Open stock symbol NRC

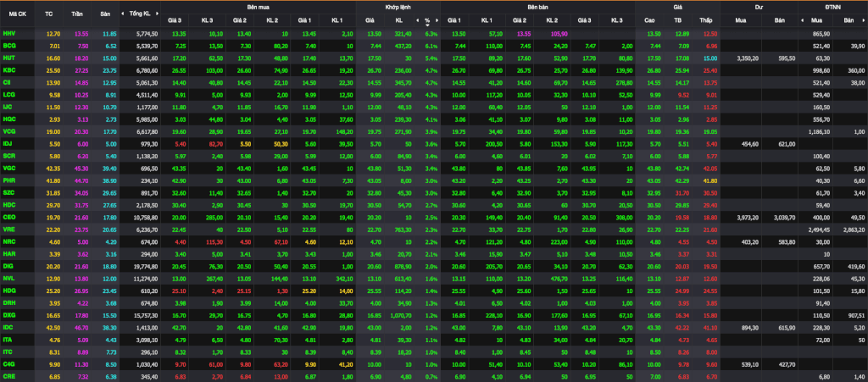point(8,242)
